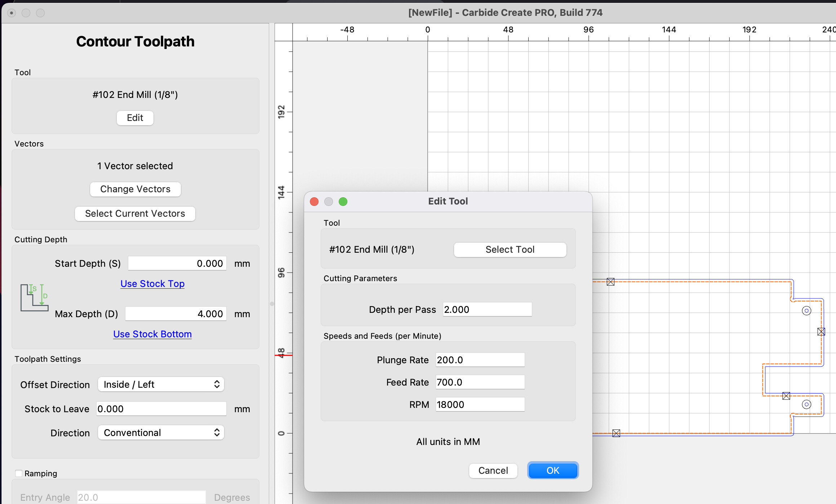Open the Offset Direction dropdown
This screenshot has width=836, height=504.
click(161, 384)
